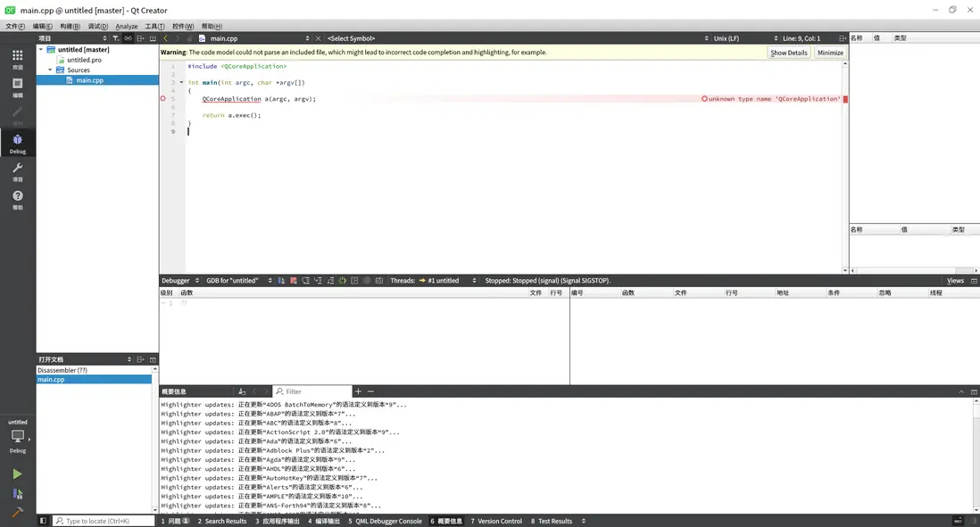Continue debugger execution icon
The image size is (980, 527).
point(281,280)
